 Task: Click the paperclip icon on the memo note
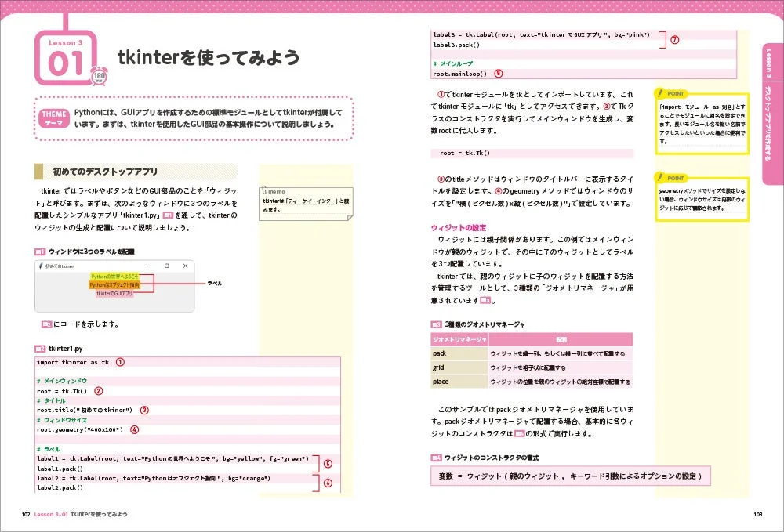265,190
